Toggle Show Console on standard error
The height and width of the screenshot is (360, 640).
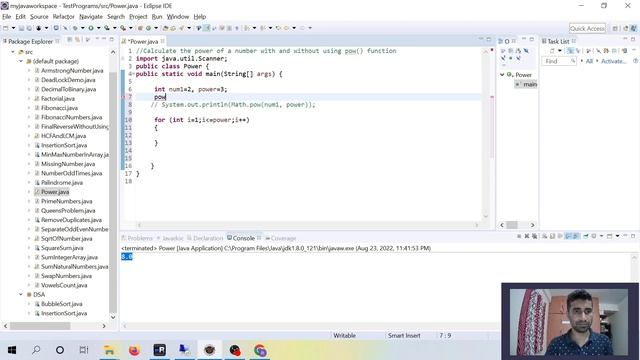point(576,236)
